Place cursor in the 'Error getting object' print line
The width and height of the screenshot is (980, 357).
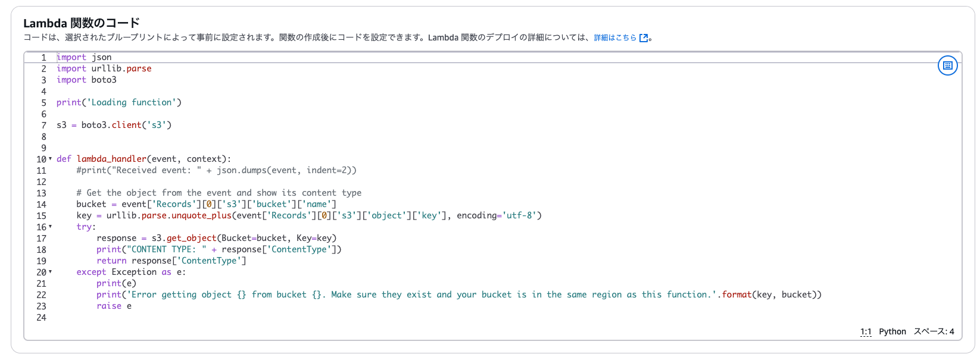459,295
